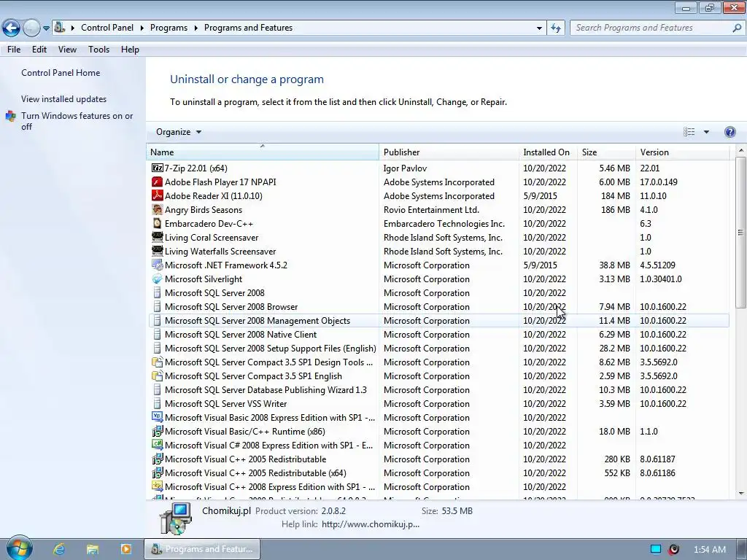
Task: Click the refresh button beside the address bar
Action: [x=555, y=28]
